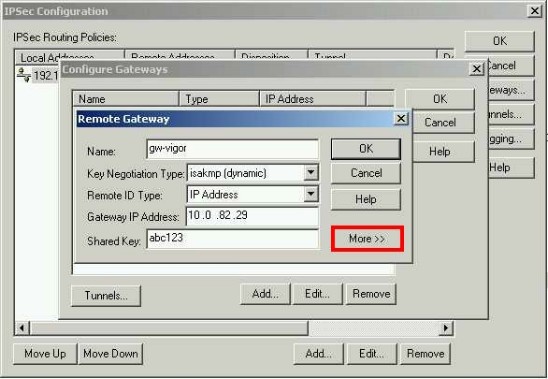Screen dimensions: 548x379
Task: Sort by Name column in gateways list
Action: coord(126,99)
